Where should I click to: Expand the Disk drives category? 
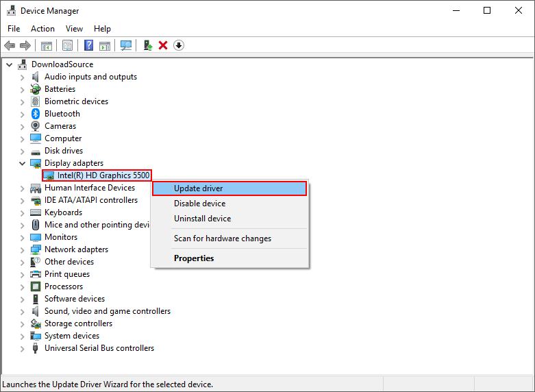click(22, 151)
